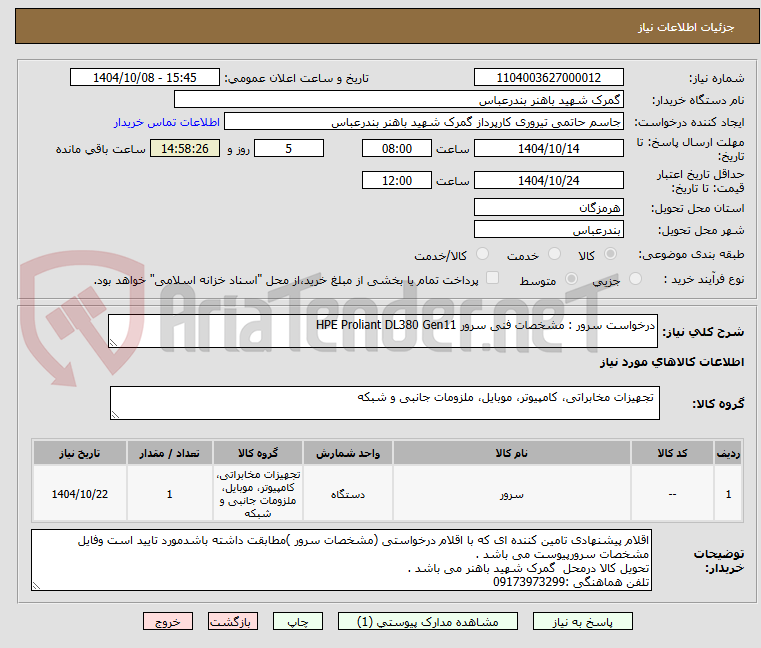Click the جزئیات اطلاعات نیاز page header
This screenshot has width=761, height=648.
[686, 27]
